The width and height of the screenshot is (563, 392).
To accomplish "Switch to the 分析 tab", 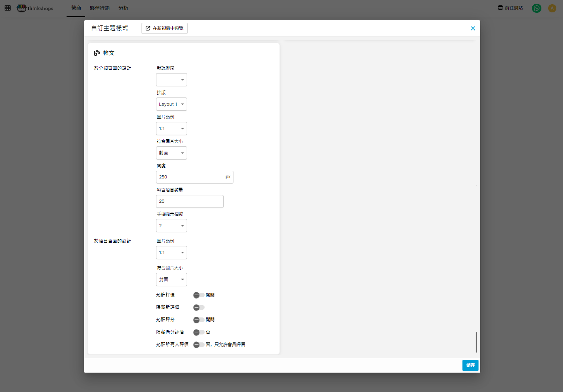I will pyautogui.click(x=123, y=8).
